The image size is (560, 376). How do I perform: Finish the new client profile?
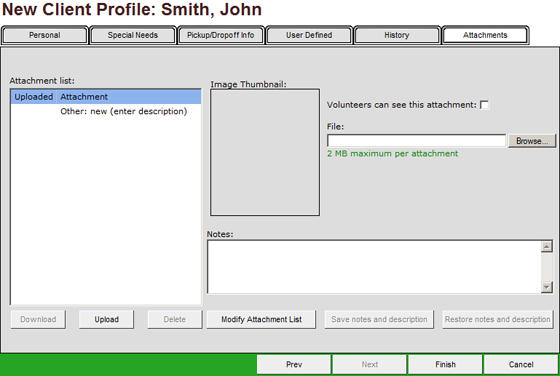coord(445,365)
